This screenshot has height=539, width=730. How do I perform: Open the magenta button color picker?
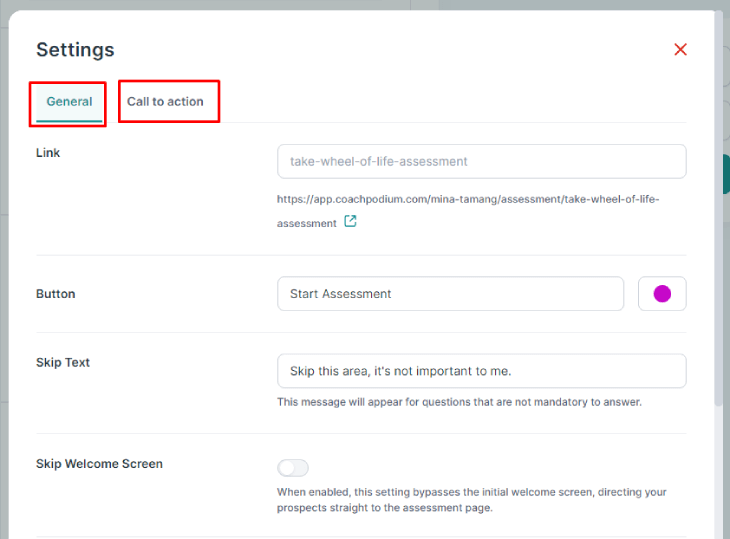coord(662,294)
